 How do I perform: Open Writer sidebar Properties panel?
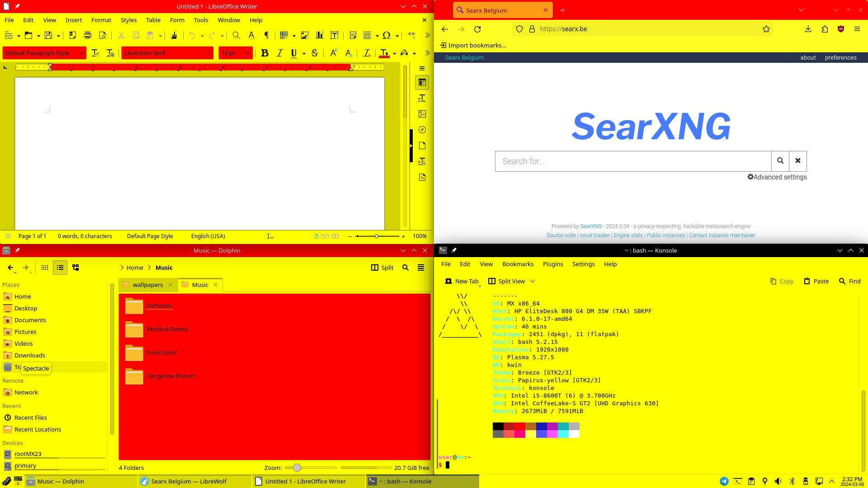click(x=422, y=83)
